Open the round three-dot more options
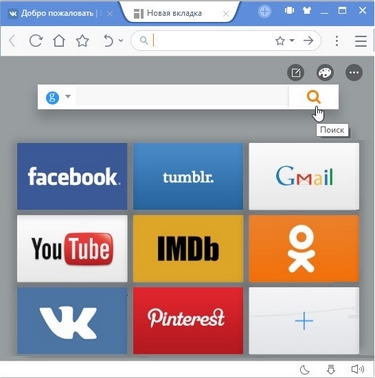 point(354,72)
